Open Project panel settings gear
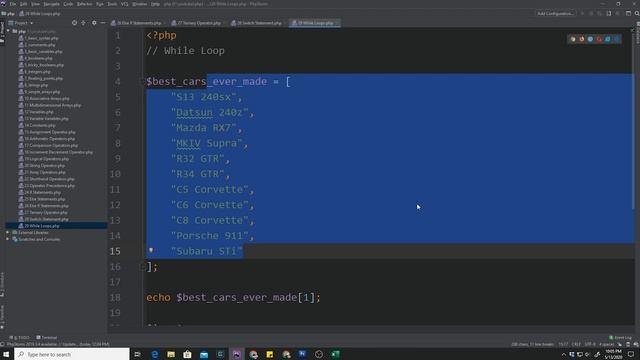Viewport: 640px width, 360px height. click(94, 23)
